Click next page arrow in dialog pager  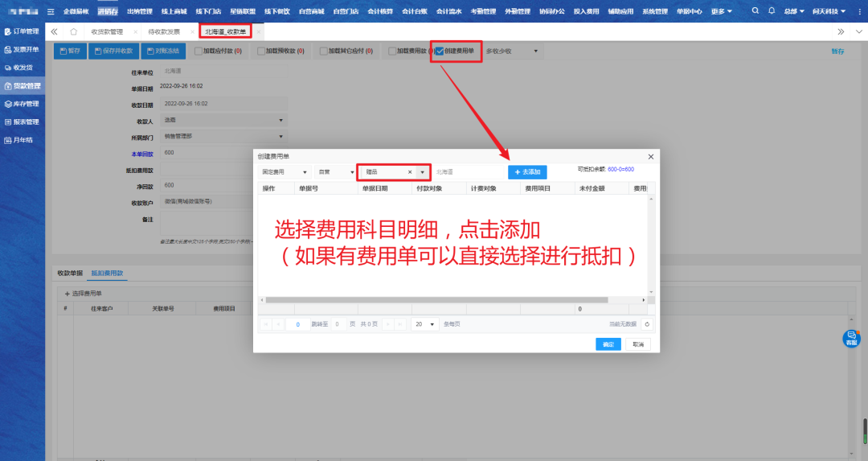click(388, 324)
